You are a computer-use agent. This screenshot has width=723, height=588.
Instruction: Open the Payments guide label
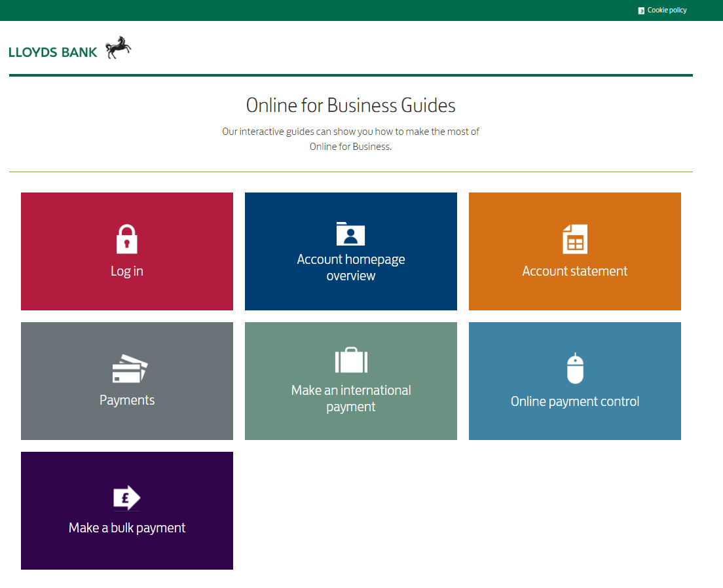pyautogui.click(x=127, y=400)
